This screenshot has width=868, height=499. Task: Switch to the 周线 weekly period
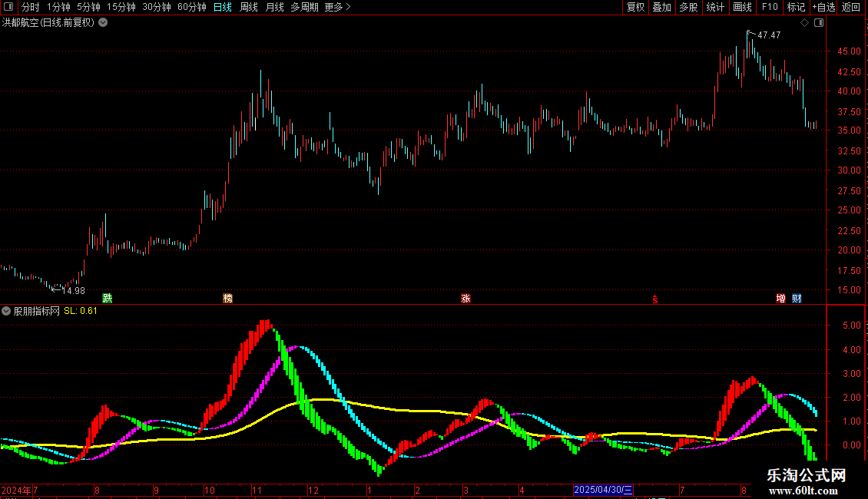249,7
